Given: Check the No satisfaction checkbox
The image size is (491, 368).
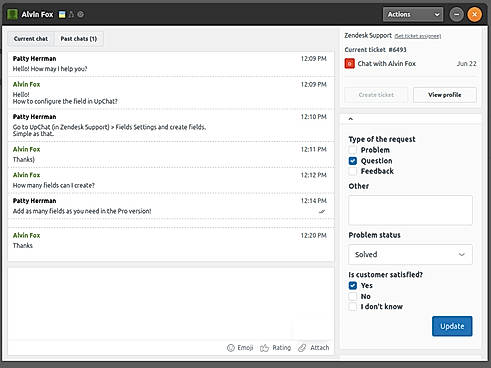Looking at the screenshot, I should point(353,296).
